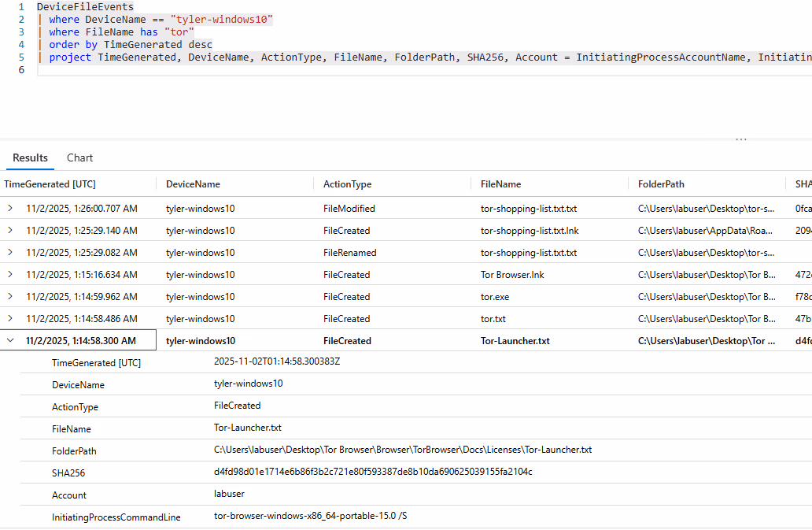The height and width of the screenshot is (530, 812).
Task: Click the "tyler-windows10" string in the query
Action: point(221,19)
